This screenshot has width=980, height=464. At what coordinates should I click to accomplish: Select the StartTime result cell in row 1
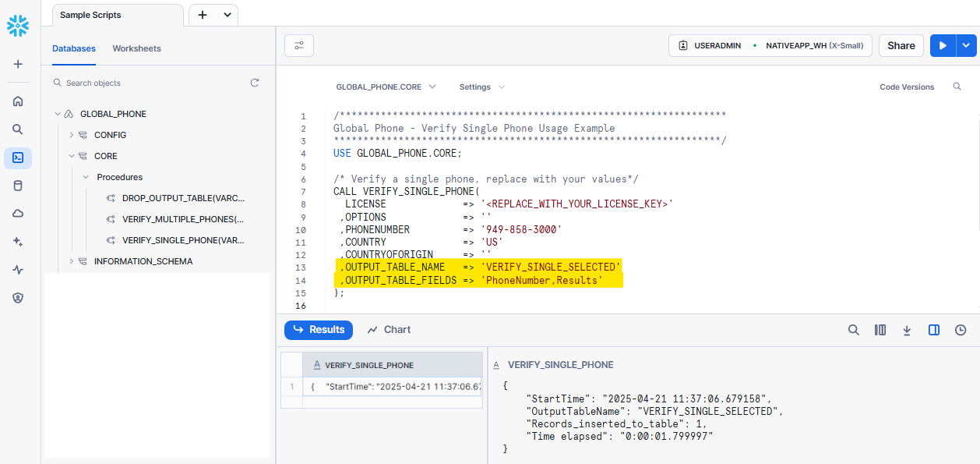(393, 387)
